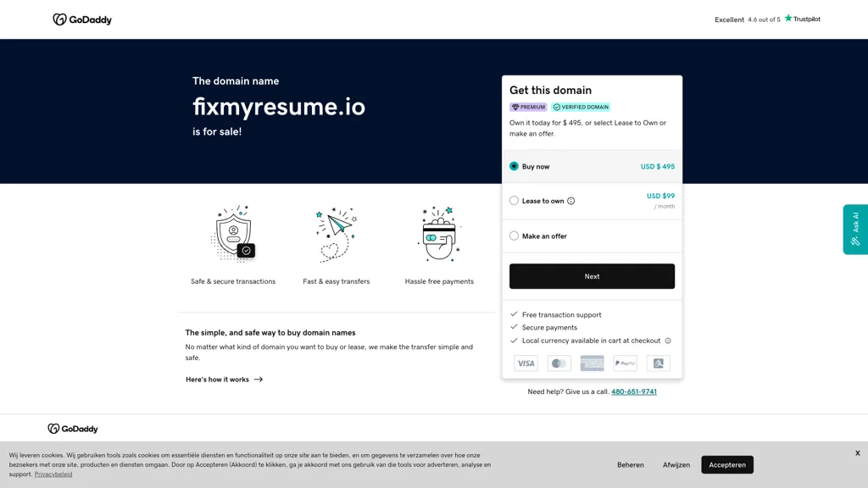The width and height of the screenshot is (868, 488).
Task: Call the 480-651-9741 help number link
Action: point(633,391)
